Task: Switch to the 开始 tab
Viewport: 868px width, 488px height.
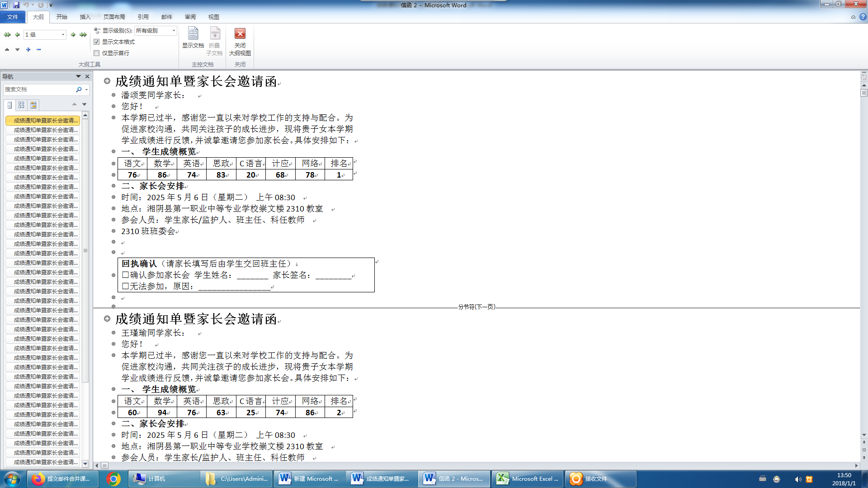Action: pos(62,17)
